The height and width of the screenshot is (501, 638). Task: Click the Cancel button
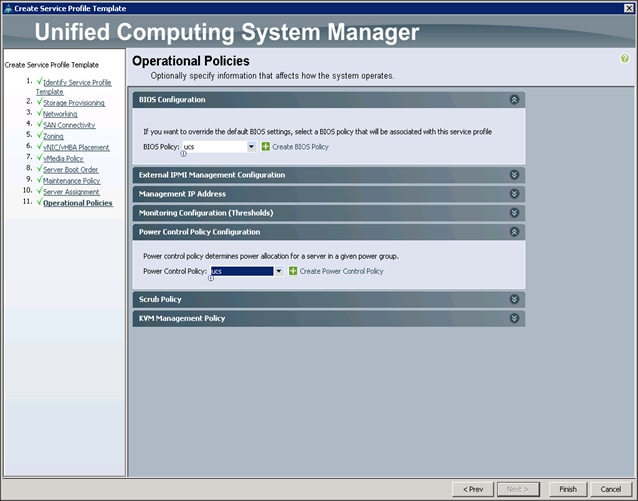(611, 489)
